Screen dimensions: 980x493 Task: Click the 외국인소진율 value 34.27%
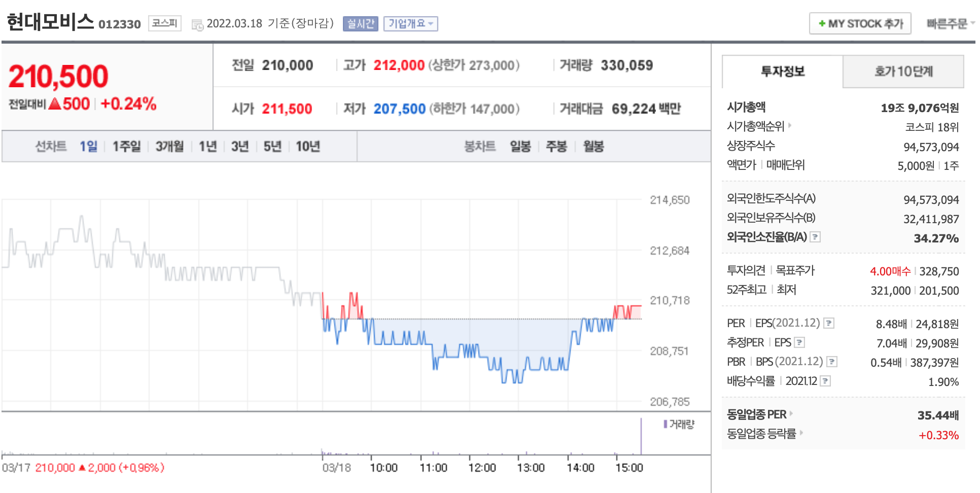pyautogui.click(x=936, y=239)
